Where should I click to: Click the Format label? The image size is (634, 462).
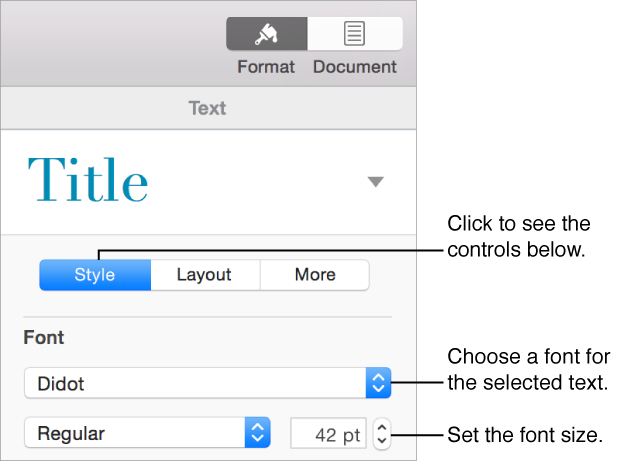pyautogui.click(x=266, y=67)
